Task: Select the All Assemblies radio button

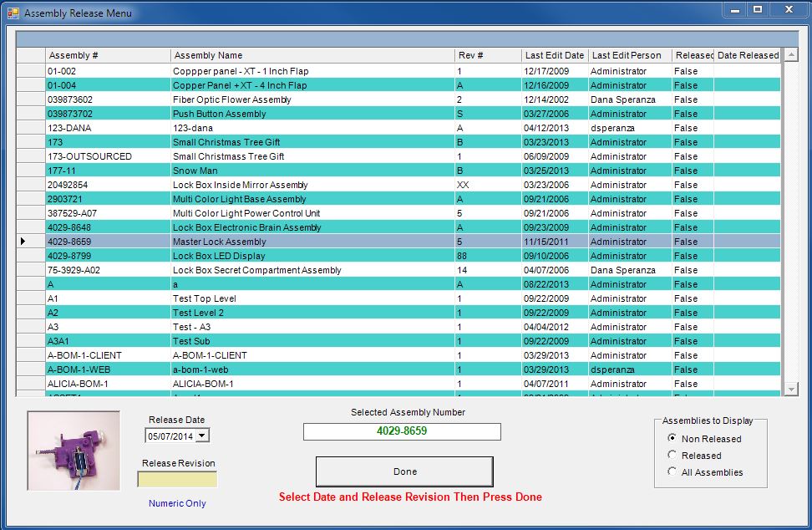Action: (x=672, y=471)
